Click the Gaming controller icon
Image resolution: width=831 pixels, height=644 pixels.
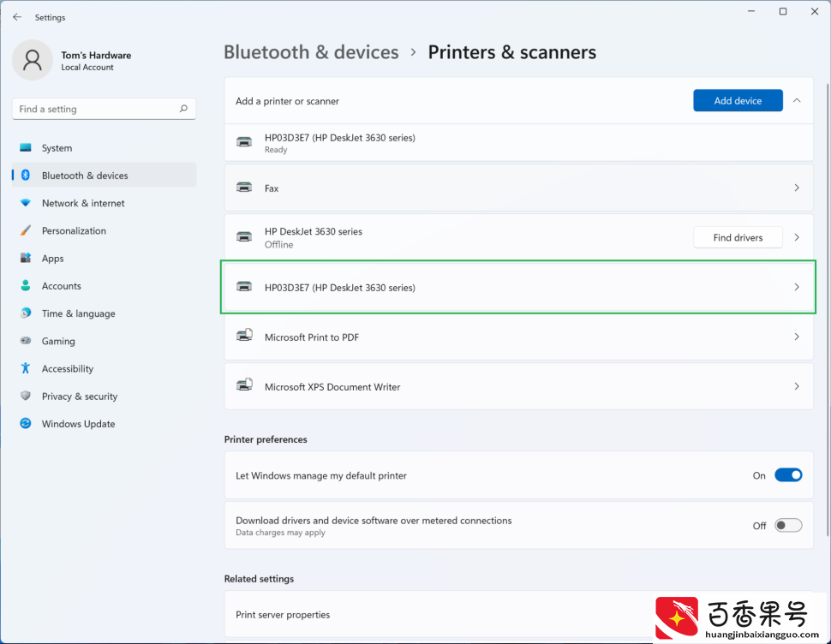coord(26,341)
